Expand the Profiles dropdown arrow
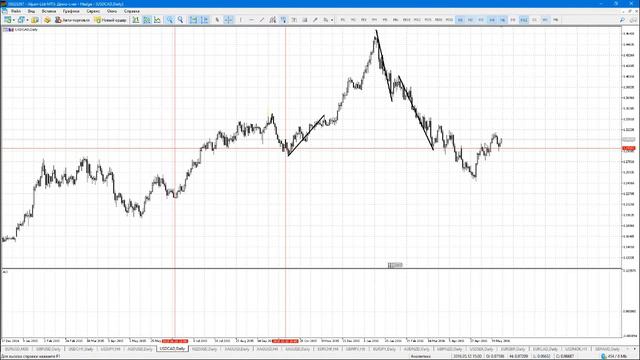This screenshot has height=360, width=640. click(x=27, y=20)
